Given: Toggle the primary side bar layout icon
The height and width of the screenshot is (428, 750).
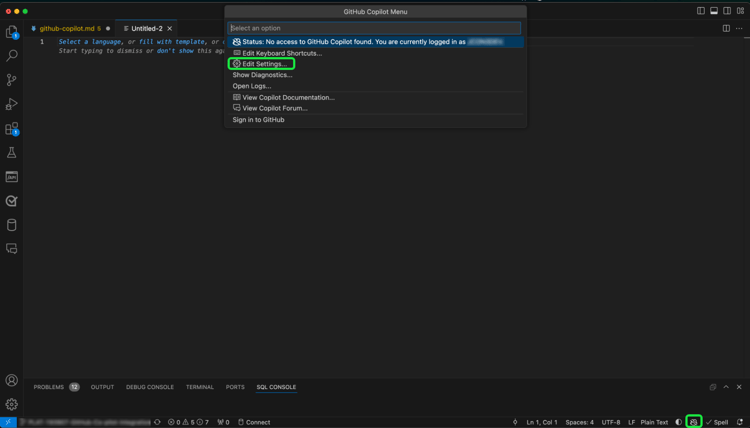Looking at the screenshot, I should click(701, 11).
